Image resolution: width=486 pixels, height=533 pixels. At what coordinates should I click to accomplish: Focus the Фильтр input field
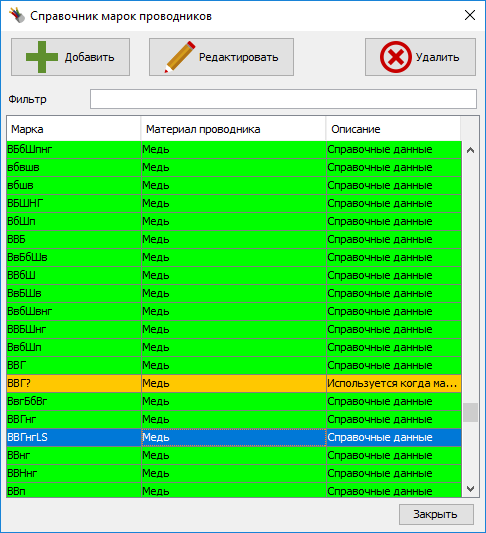click(283, 99)
